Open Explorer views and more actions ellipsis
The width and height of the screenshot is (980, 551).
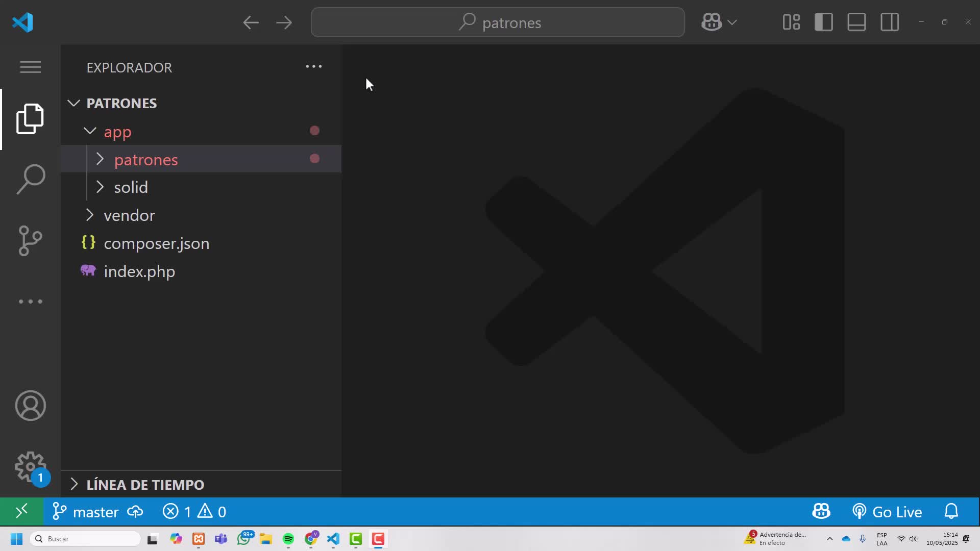314,67
